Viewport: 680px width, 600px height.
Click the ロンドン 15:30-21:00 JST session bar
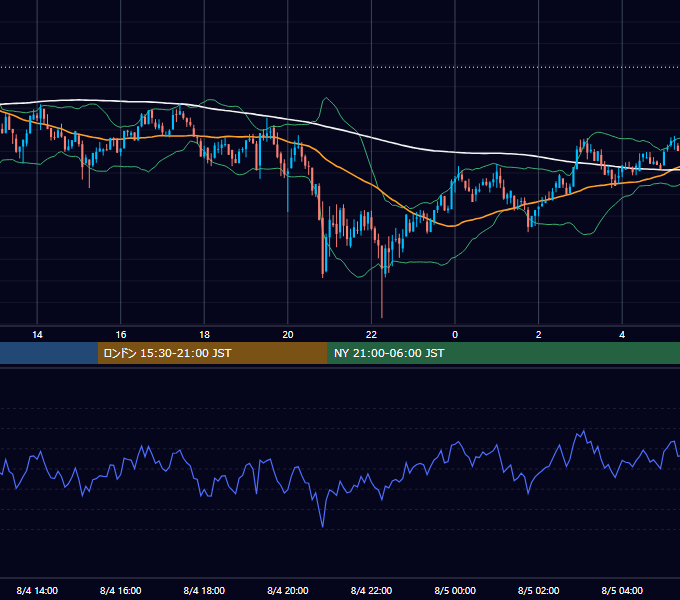tap(212, 353)
